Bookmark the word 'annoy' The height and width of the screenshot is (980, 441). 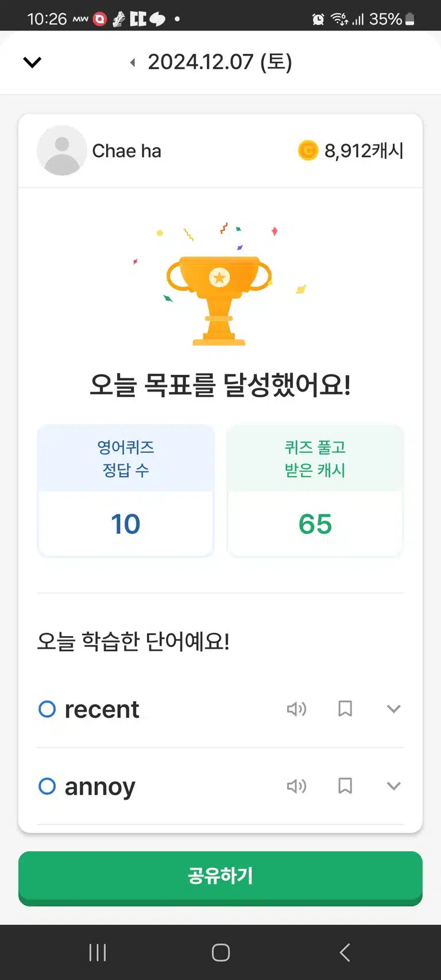345,786
